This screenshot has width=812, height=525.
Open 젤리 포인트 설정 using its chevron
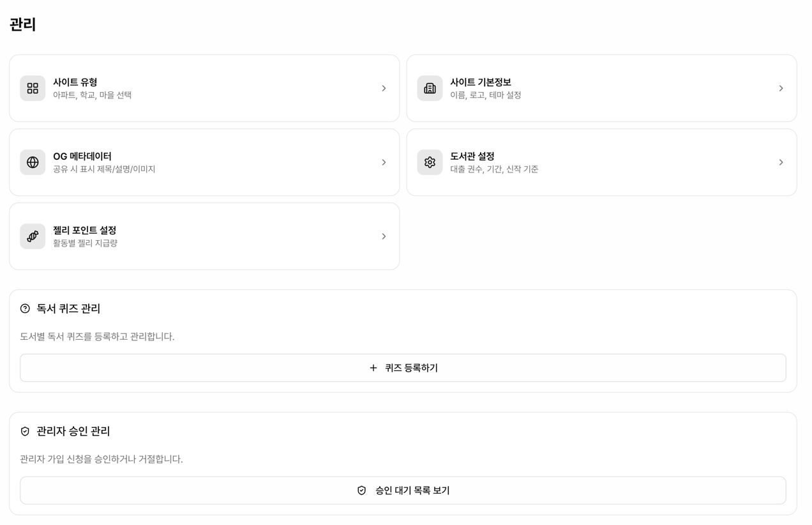384,236
